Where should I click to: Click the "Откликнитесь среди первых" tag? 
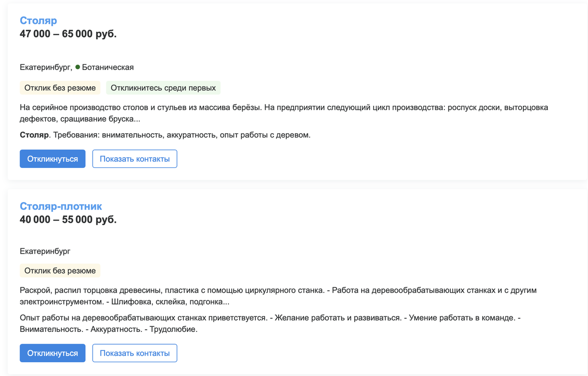click(163, 87)
